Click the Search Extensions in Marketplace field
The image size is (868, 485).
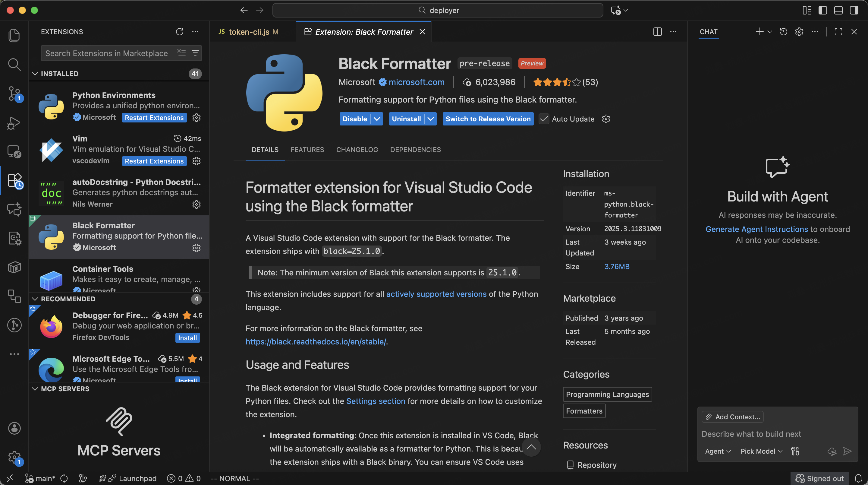pos(108,53)
